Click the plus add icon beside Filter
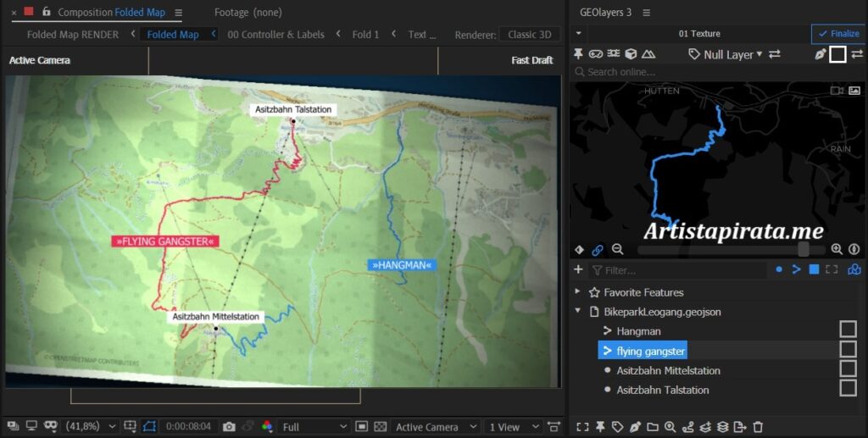This screenshot has height=438, width=868. pos(578,269)
